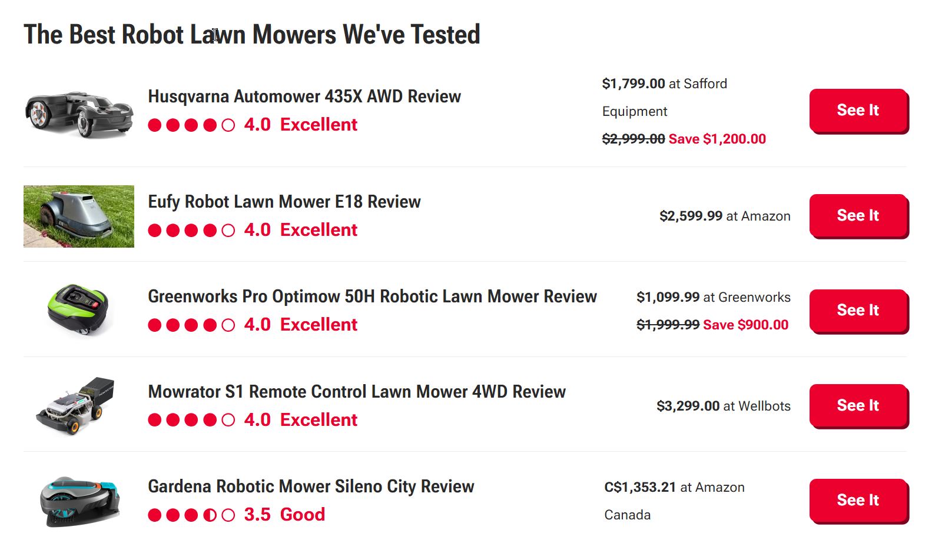Click the Gardena 3.5 Good rating dots
Viewport: 932px width, 560px height.
(191, 515)
